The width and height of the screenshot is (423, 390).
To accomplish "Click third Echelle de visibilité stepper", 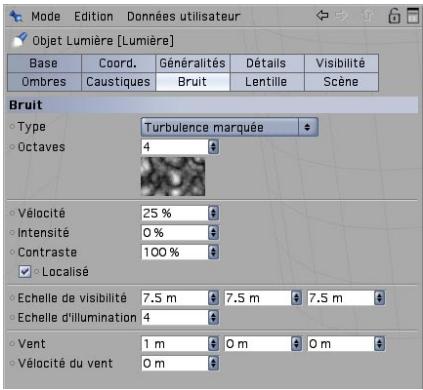I will pyautogui.click(x=380, y=298).
